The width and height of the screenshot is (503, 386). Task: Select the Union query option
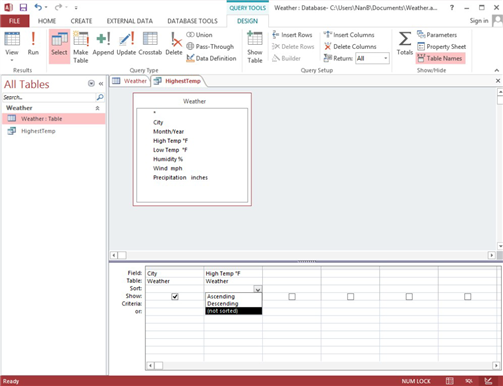(199, 35)
